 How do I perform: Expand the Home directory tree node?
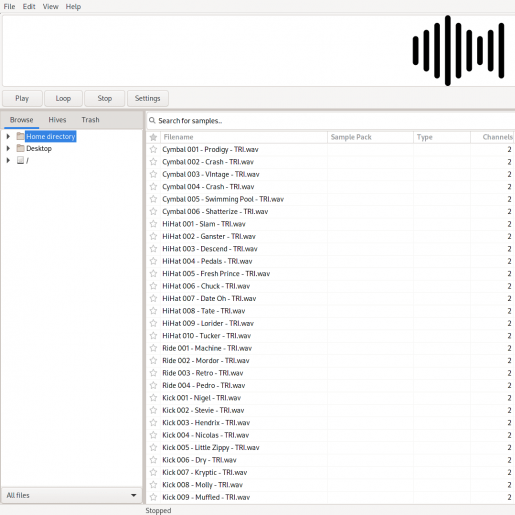pyautogui.click(x=8, y=136)
